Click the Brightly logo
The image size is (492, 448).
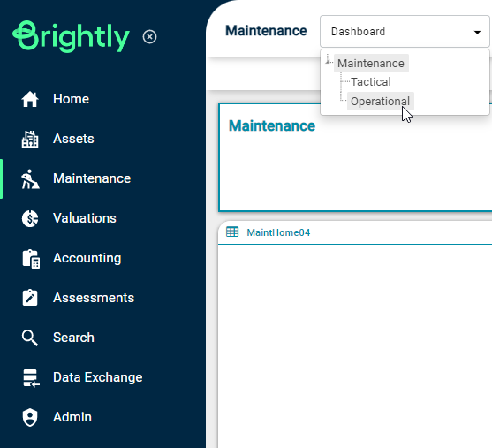click(71, 37)
